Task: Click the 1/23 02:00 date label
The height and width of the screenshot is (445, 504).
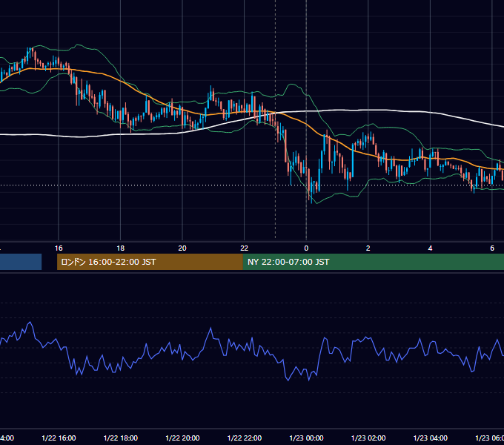Action: (x=368, y=438)
